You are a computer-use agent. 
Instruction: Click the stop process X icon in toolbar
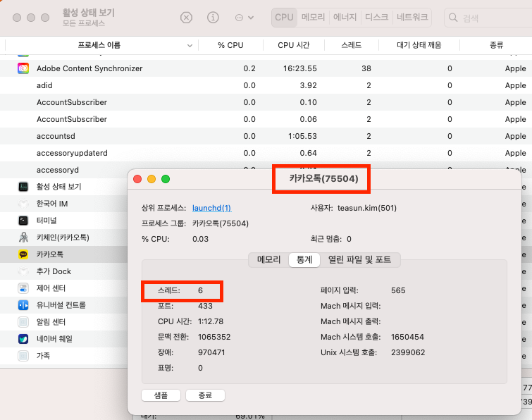186,18
